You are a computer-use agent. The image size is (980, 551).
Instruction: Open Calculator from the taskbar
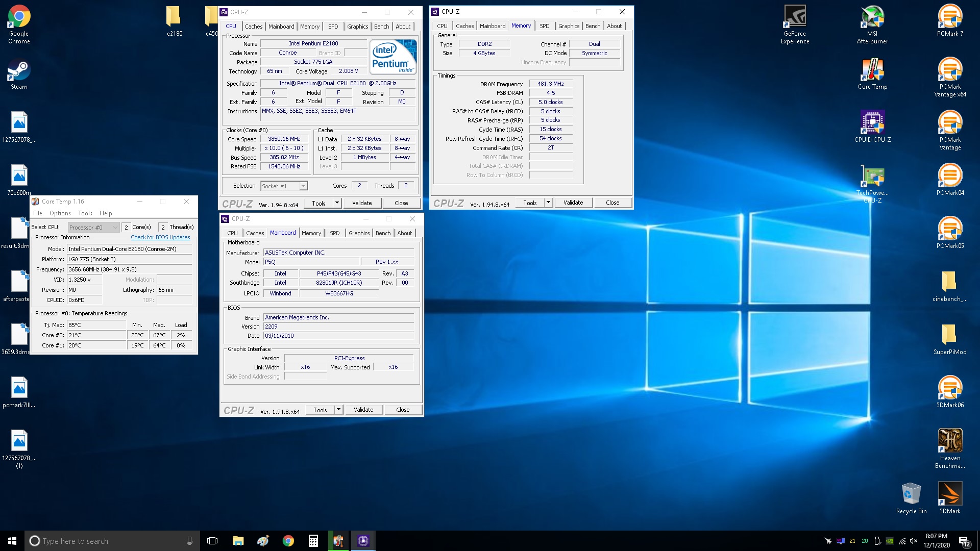click(313, 541)
